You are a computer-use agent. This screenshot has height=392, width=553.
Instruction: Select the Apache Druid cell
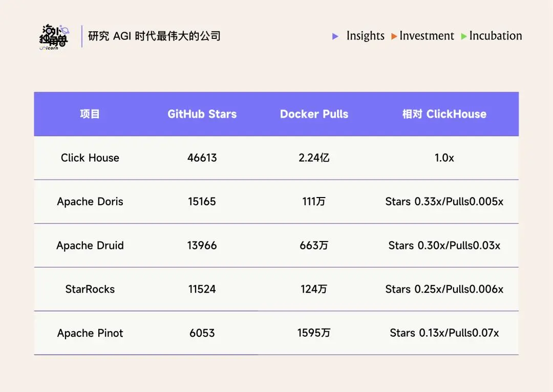coord(90,245)
